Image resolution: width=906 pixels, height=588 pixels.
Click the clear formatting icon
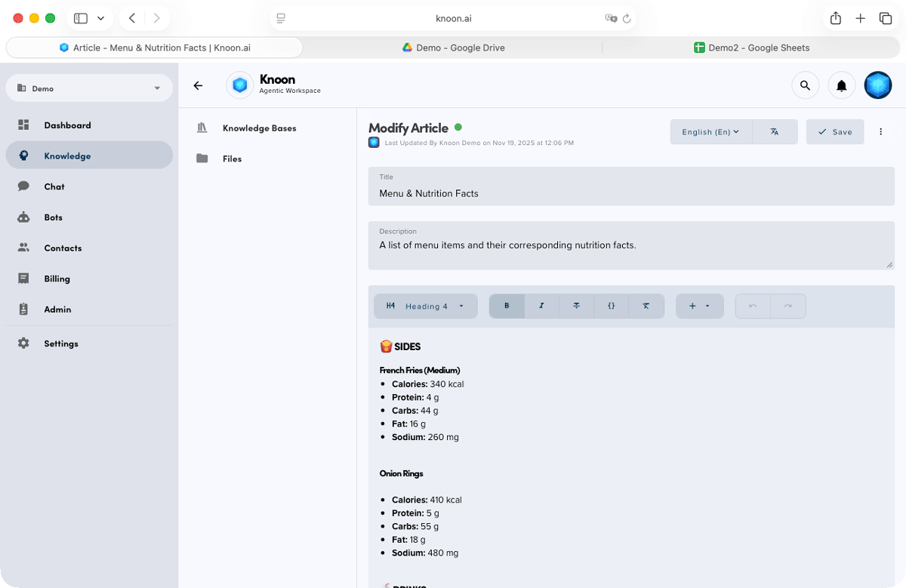(x=646, y=306)
